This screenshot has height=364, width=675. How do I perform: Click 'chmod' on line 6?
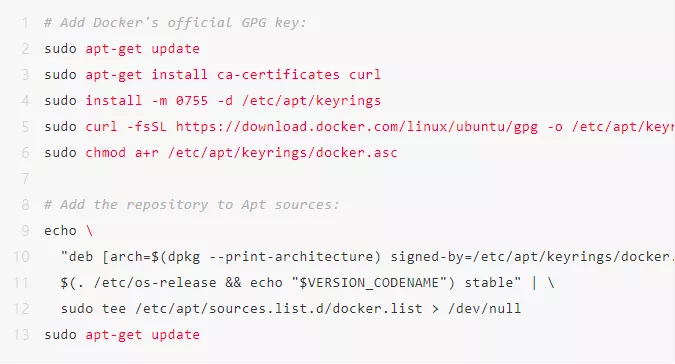point(105,152)
